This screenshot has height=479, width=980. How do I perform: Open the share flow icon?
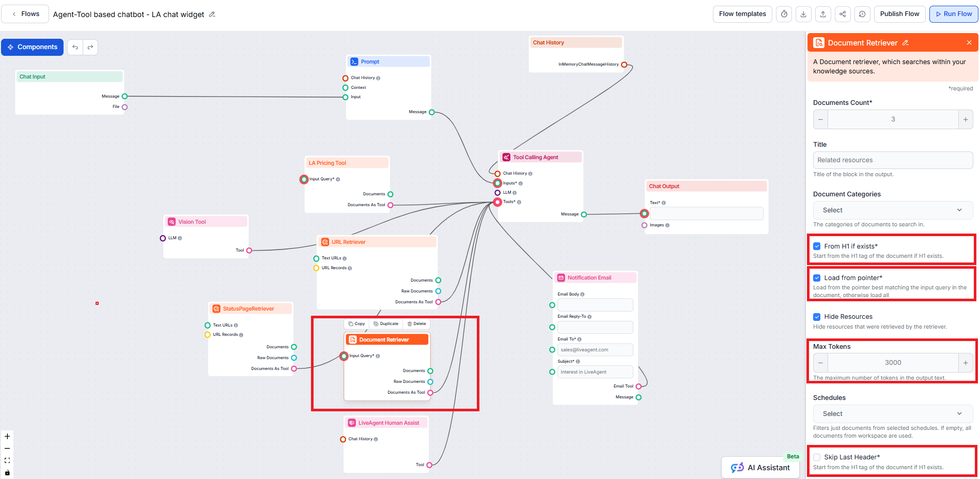point(843,14)
